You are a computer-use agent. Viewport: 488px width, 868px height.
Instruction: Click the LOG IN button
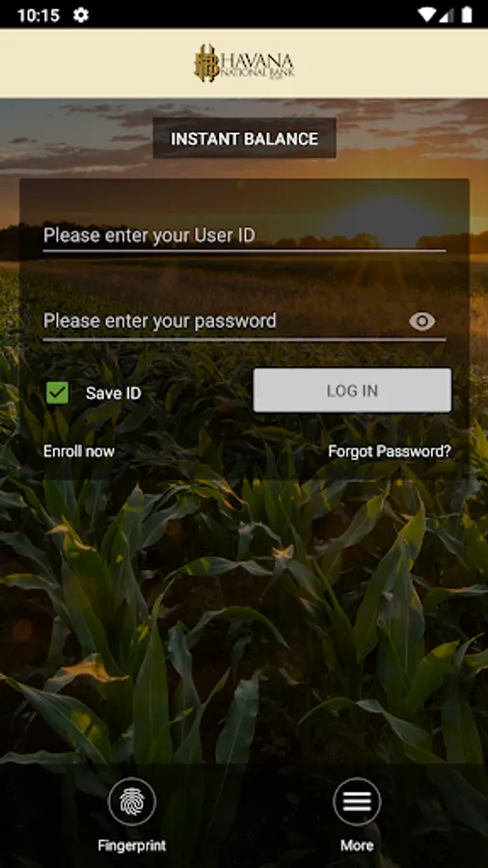click(x=352, y=391)
